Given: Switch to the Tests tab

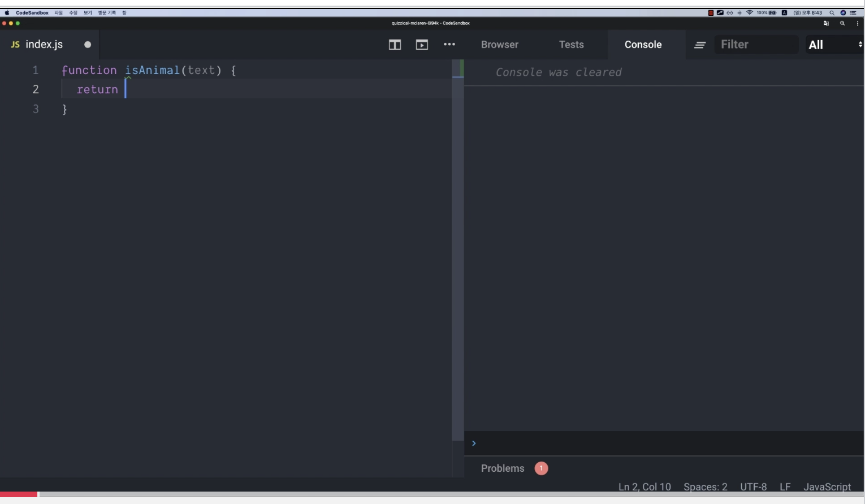Looking at the screenshot, I should [572, 45].
